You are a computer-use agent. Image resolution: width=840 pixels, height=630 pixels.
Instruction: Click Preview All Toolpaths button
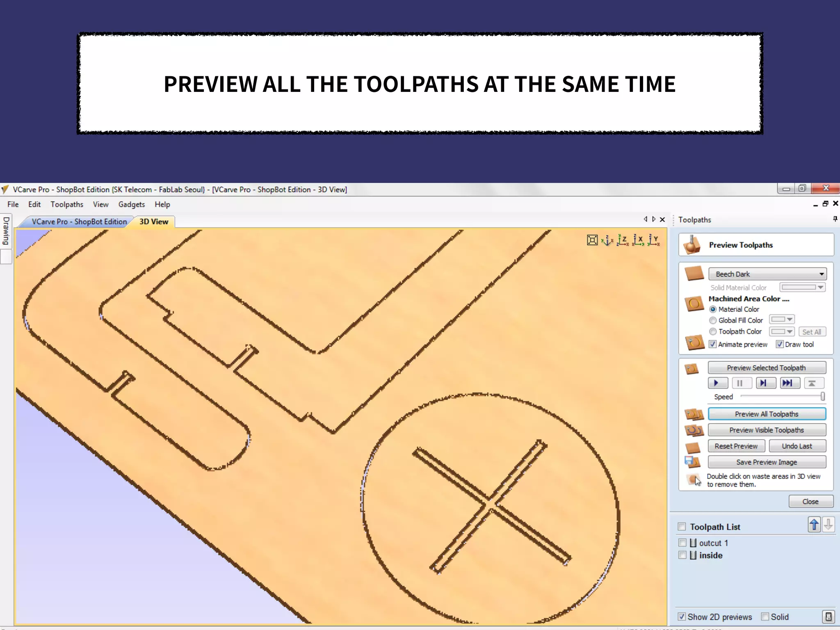click(x=766, y=414)
